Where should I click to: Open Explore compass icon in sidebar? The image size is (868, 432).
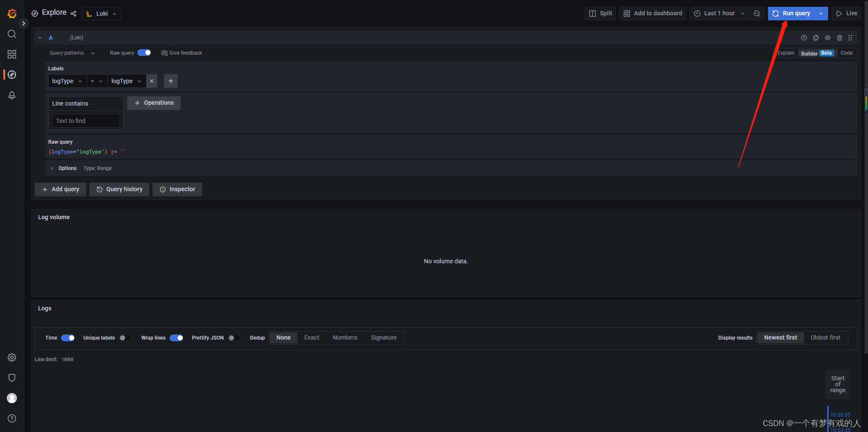click(12, 75)
